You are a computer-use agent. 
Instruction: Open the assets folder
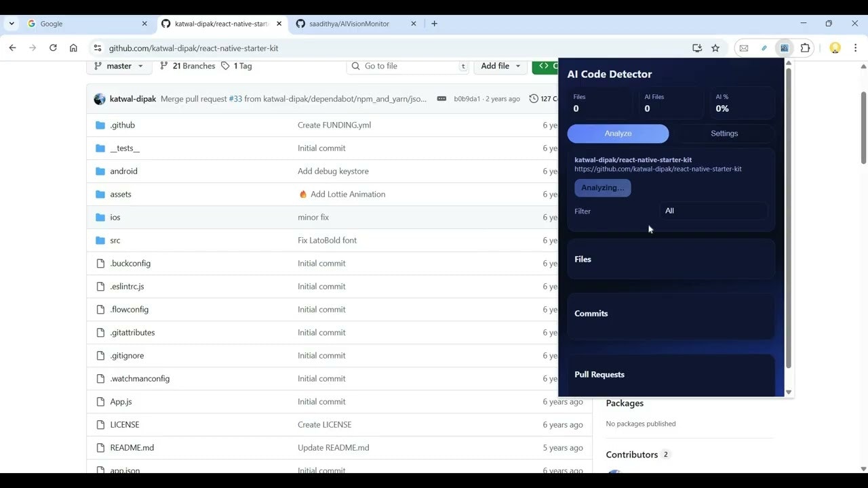tap(121, 194)
